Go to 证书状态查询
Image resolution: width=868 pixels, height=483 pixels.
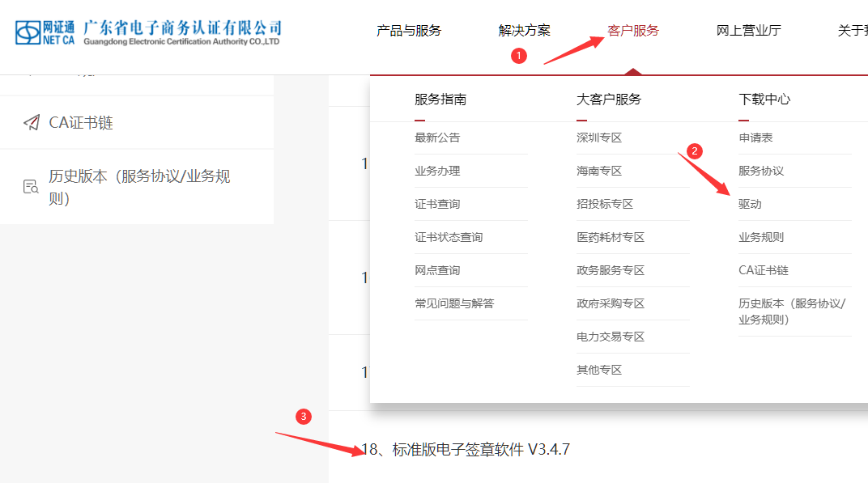tap(449, 237)
